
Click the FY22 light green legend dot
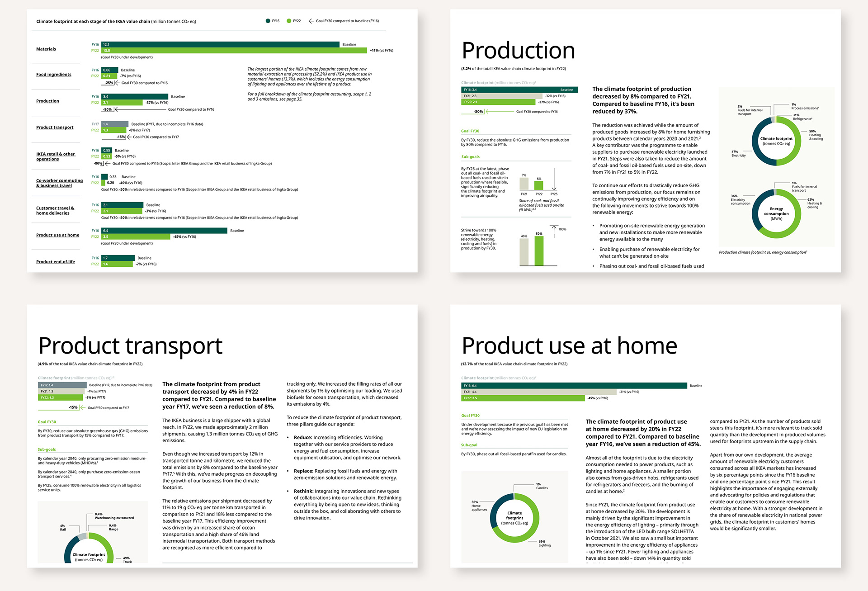(x=289, y=21)
